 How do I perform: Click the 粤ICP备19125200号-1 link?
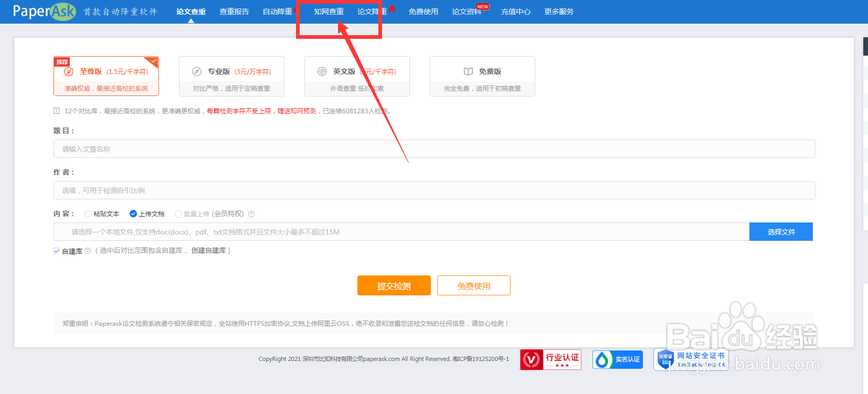click(x=481, y=359)
